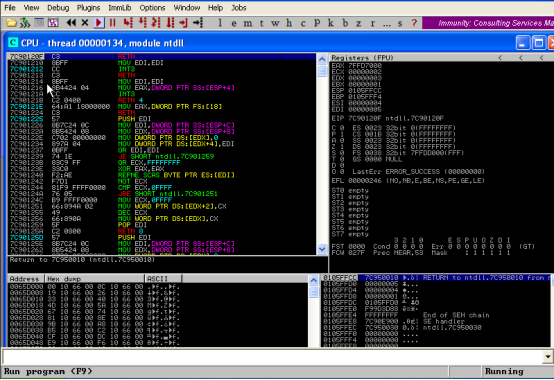The width and height of the screenshot is (554, 380).
Task: Click the Immunity Consulting Services banner
Action: (x=488, y=23)
